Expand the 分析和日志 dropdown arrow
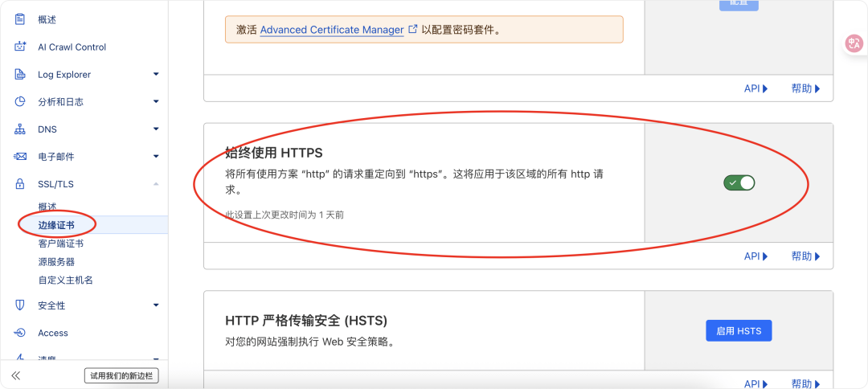868x389 pixels. (x=156, y=102)
